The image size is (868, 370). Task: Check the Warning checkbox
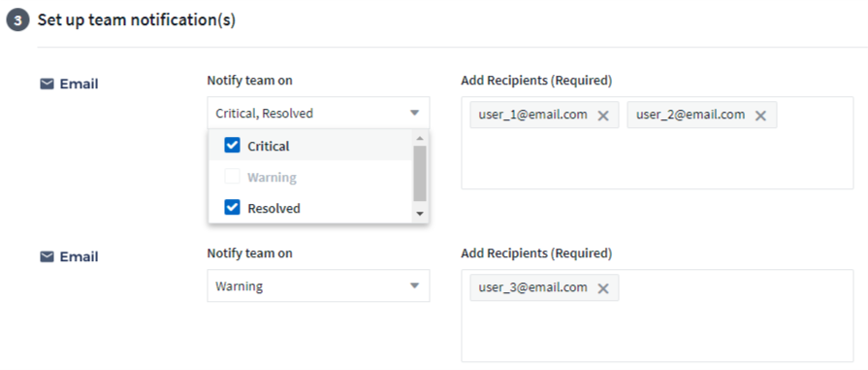click(x=232, y=178)
